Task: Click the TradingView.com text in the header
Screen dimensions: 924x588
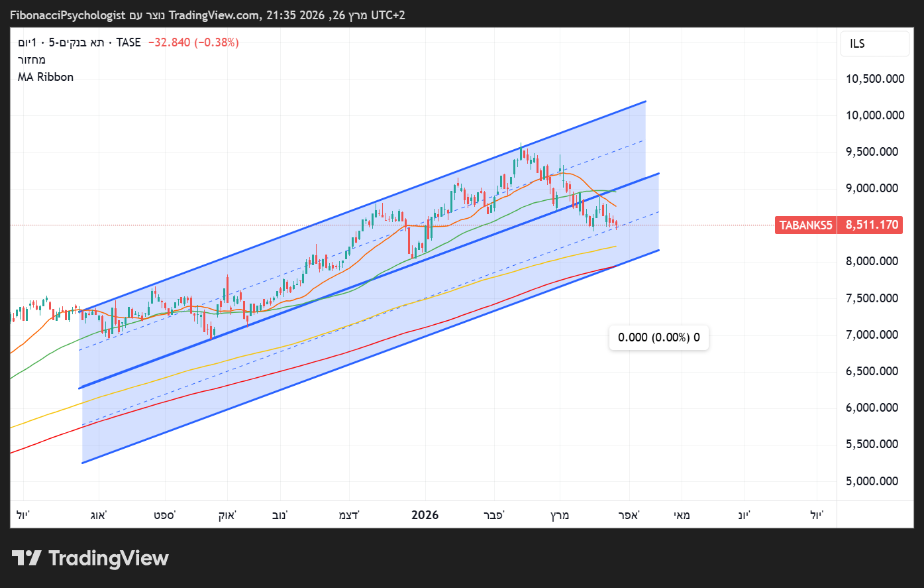Action: [x=215, y=15]
